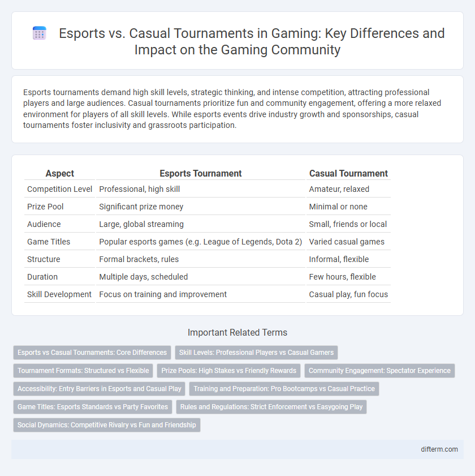Viewport: 475px width, 476px height.
Task: Click the 'Esports Tournament' column header
Action: tap(201, 173)
